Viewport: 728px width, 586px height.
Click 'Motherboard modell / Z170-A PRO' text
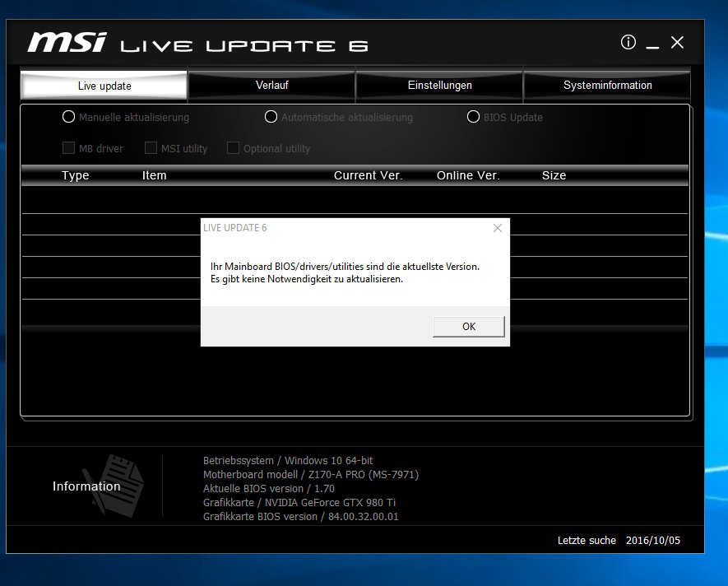(x=311, y=474)
